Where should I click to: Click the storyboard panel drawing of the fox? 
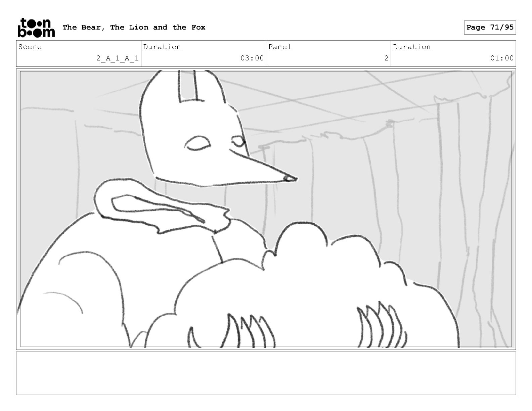click(x=266, y=209)
